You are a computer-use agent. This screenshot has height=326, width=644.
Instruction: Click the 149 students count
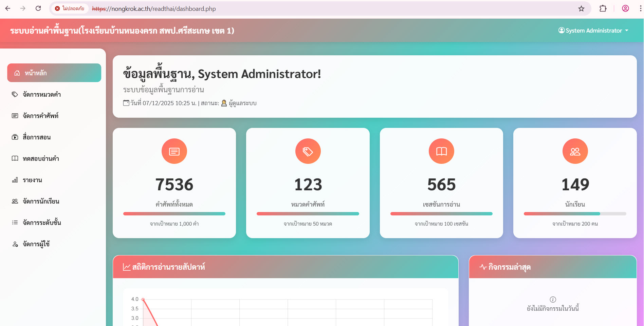(x=575, y=185)
